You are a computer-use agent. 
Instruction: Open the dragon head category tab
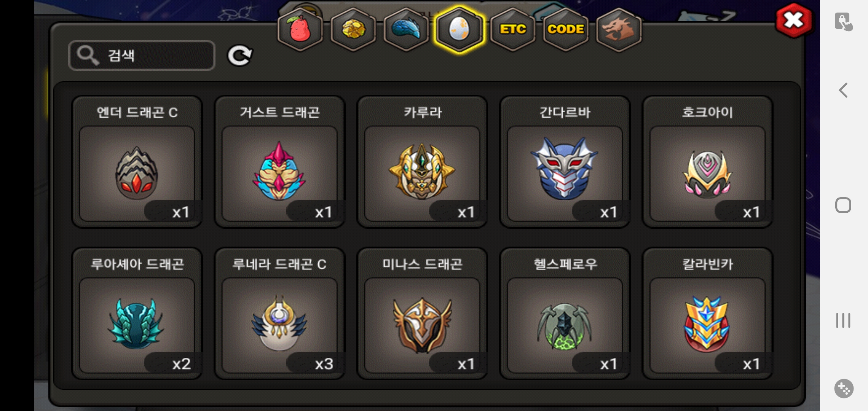click(619, 30)
